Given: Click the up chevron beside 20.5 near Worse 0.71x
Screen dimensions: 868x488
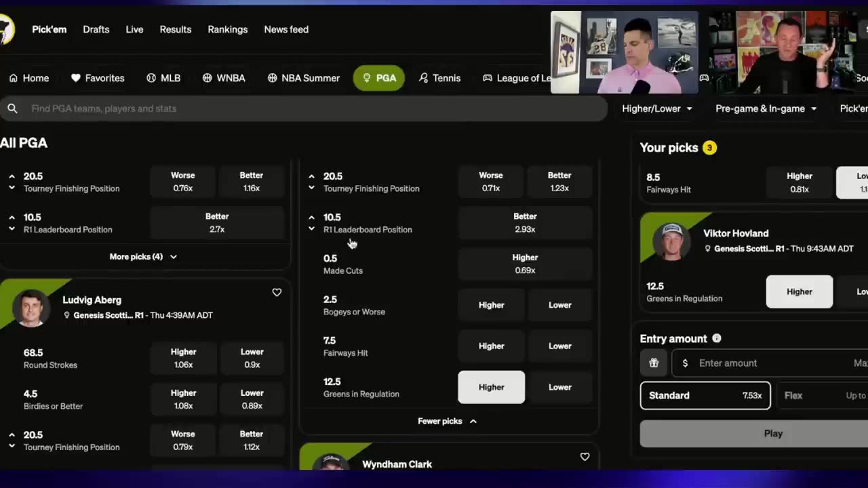Looking at the screenshot, I should tap(311, 176).
